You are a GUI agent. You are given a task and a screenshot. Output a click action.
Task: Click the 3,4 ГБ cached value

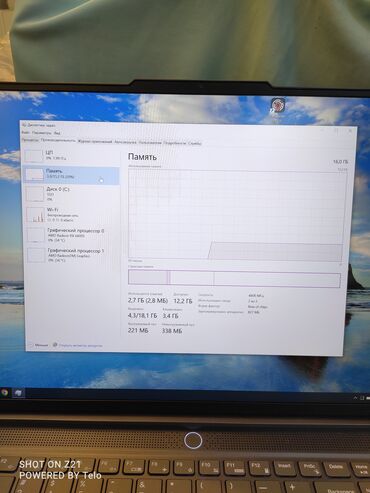point(170,315)
